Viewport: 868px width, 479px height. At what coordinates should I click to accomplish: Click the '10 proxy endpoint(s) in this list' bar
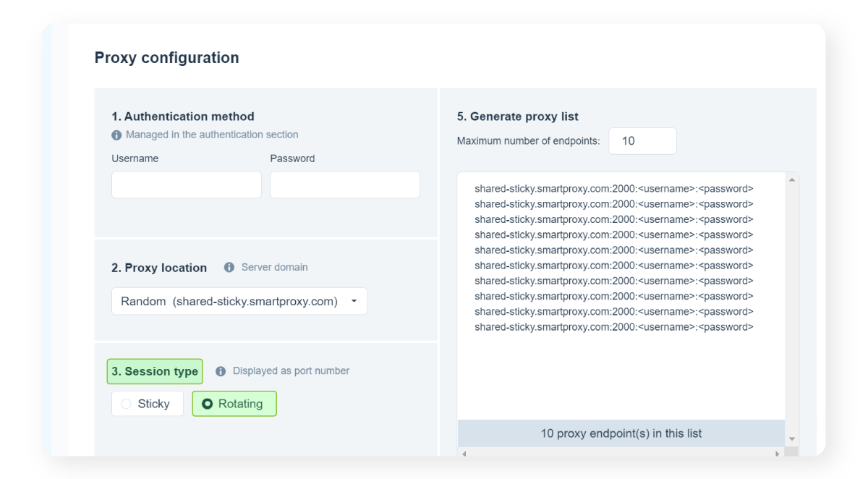tap(621, 433)
